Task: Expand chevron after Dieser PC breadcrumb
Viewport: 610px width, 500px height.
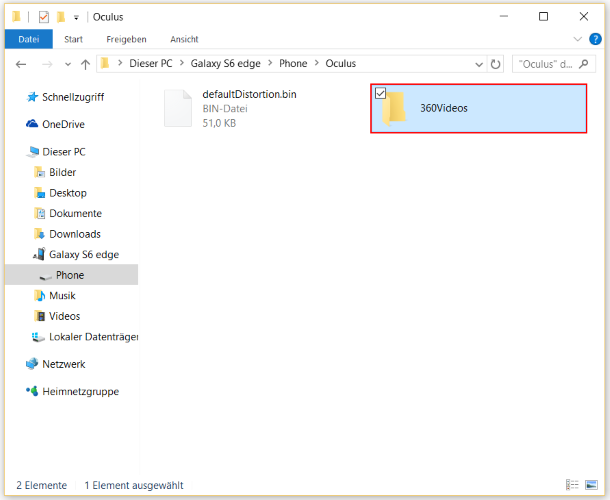Action: point(182,63)
